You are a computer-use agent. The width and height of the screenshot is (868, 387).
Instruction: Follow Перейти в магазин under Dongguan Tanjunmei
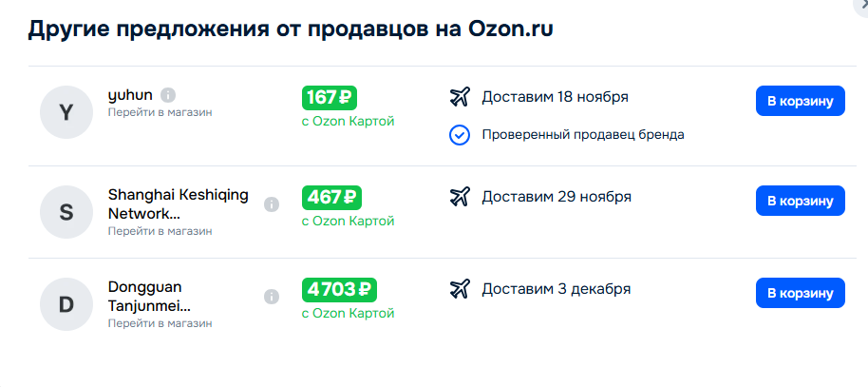click(160, 323)
